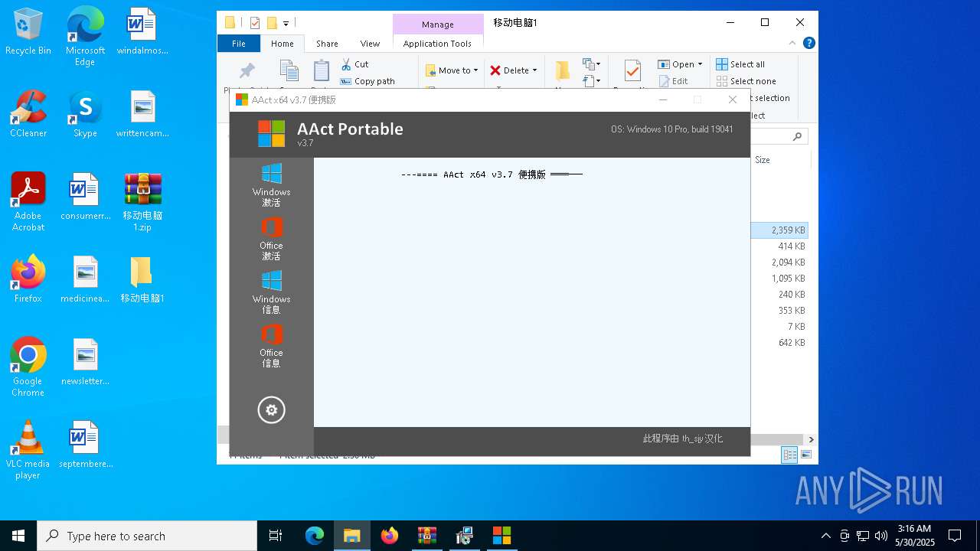This screenshot has width=980, height=551.
Task: Select the file sized 642 KB
Action: pyautogui.click(x=779, y=343)
